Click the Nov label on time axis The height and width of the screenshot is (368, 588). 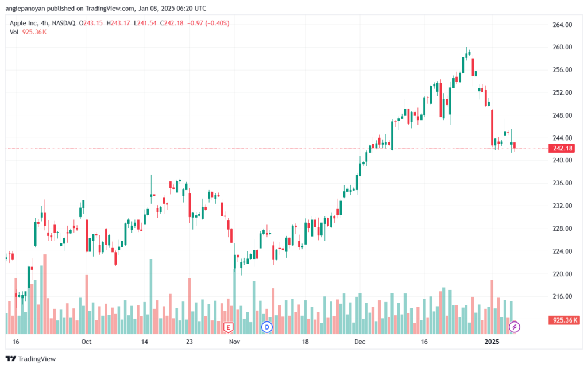pos(234,342)
